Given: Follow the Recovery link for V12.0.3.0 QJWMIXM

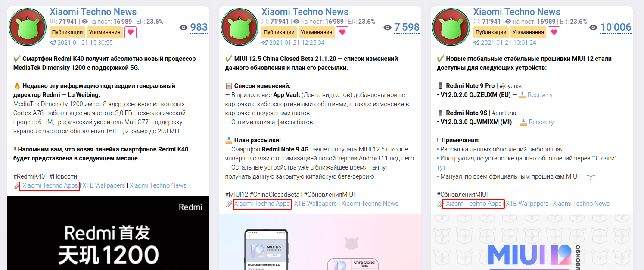Looking at the screenshot, I should pyautogui.click(x=541, y=122).
